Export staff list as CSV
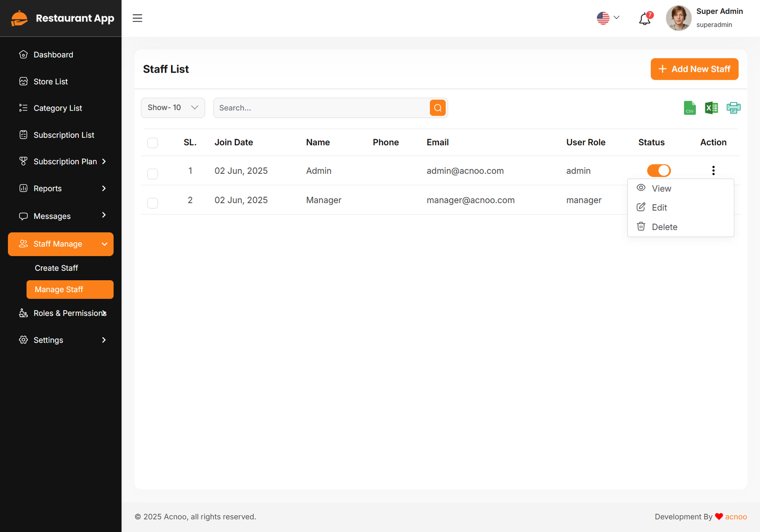The image size is (760, 532). click(x=690, y=108)
